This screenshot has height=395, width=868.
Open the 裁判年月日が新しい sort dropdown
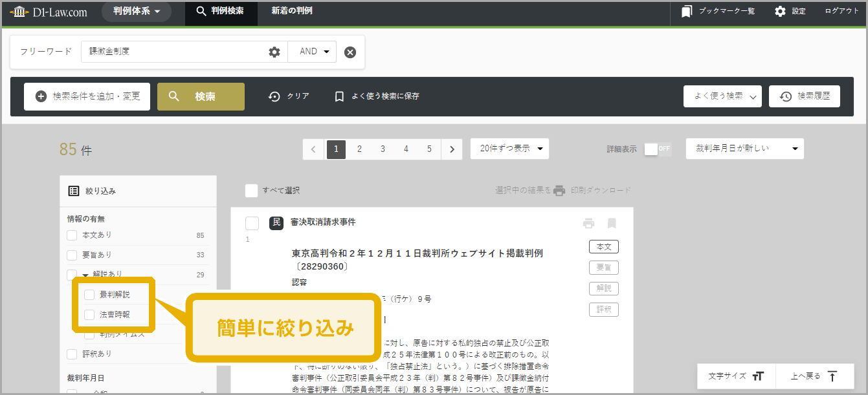click(744, 149)
